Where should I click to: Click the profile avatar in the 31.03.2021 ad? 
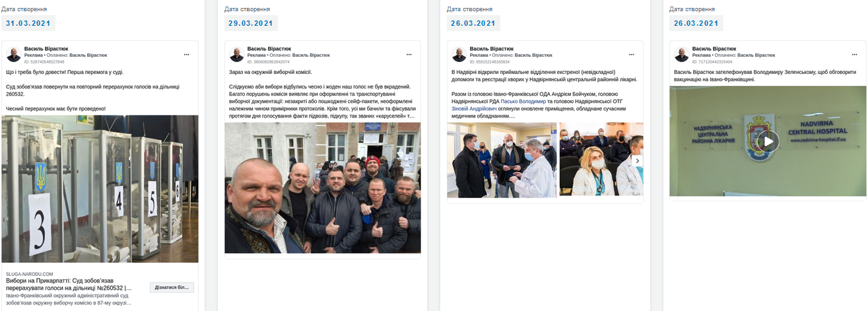[14, 55]
